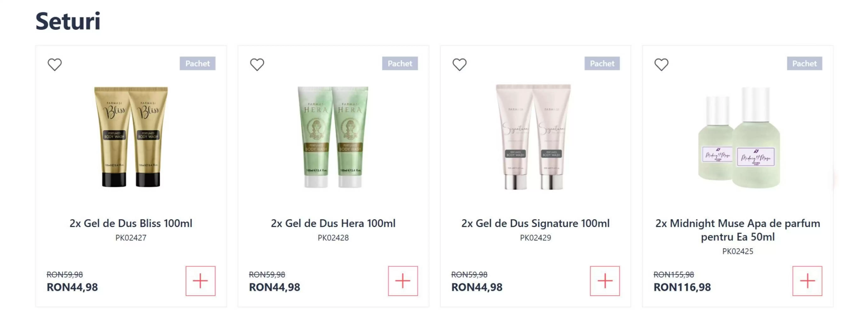The image size is (868, 315).
Task: Click the Pachet badge on Midnight Muse card
Action: (804, 63)
